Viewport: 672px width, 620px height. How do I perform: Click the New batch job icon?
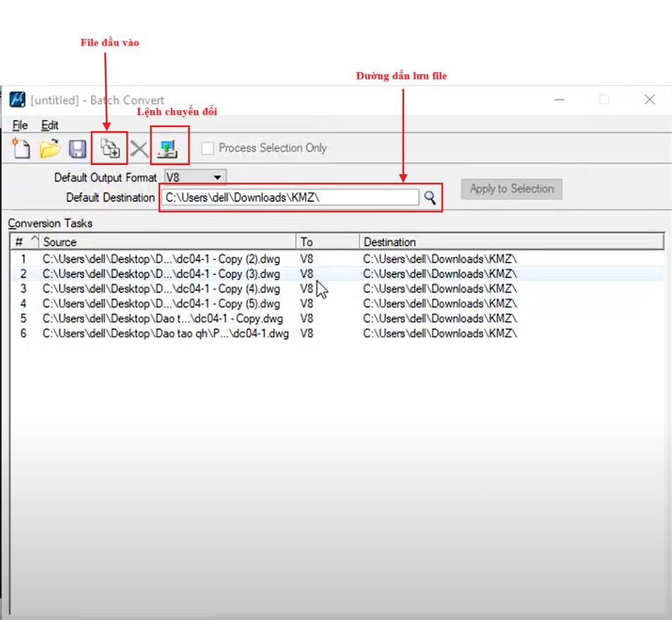coord(22,149)
